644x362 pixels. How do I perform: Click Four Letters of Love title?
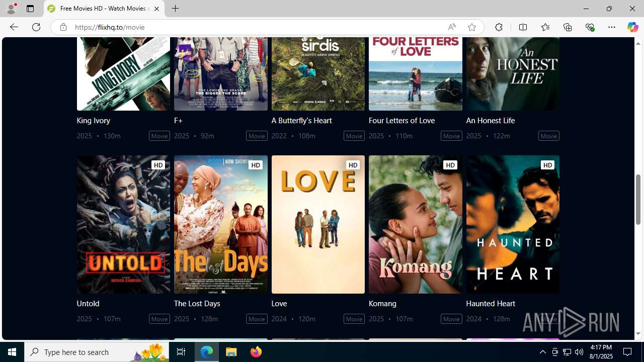pyautogui.click(x=401, y=120)
